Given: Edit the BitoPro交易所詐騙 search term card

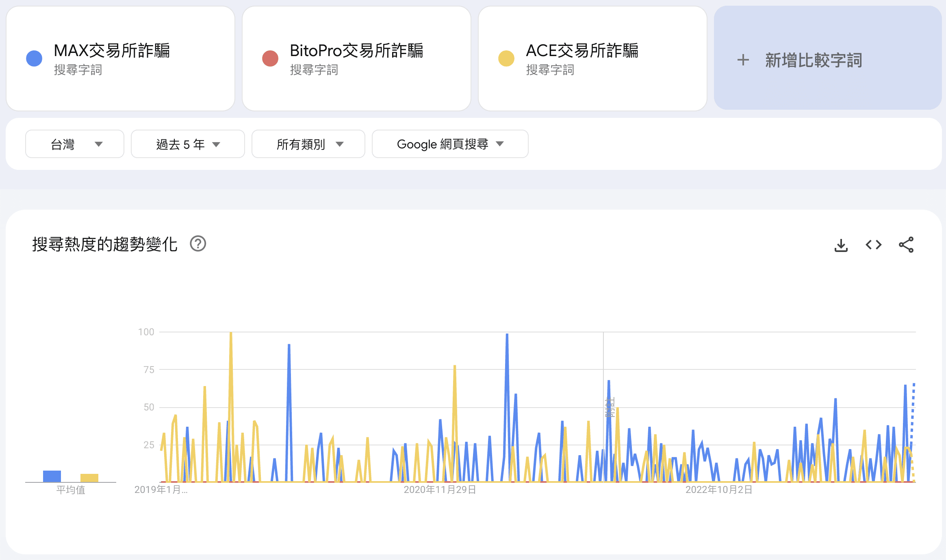Looking at the screenshot, I should [x=357, y=59].
